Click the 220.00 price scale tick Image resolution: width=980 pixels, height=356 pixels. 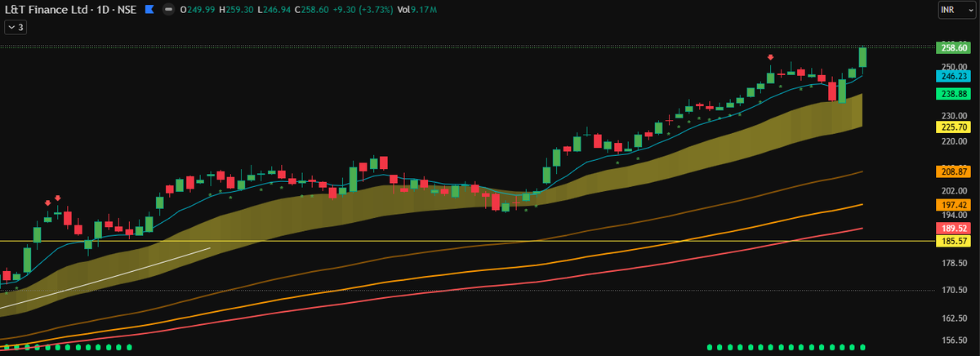click(955, 142)
